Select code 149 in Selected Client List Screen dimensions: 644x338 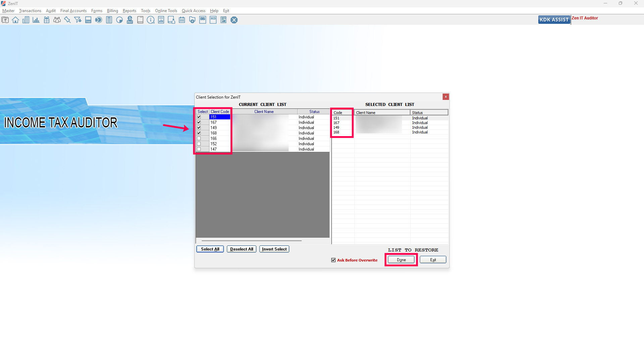coord(336,127)
